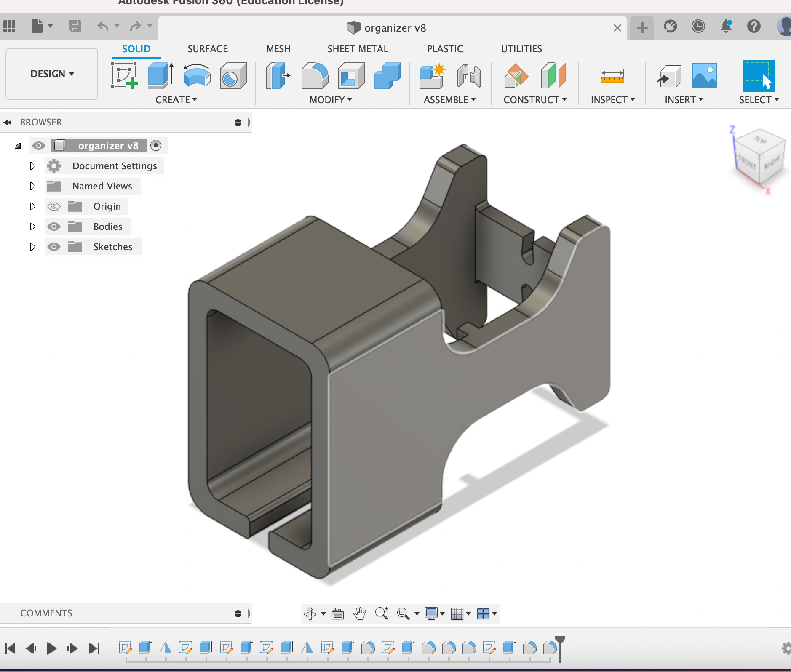This screenshot has width=791, height=672.
Task: Open the data panel grid icon
Action: click(9, 26)
